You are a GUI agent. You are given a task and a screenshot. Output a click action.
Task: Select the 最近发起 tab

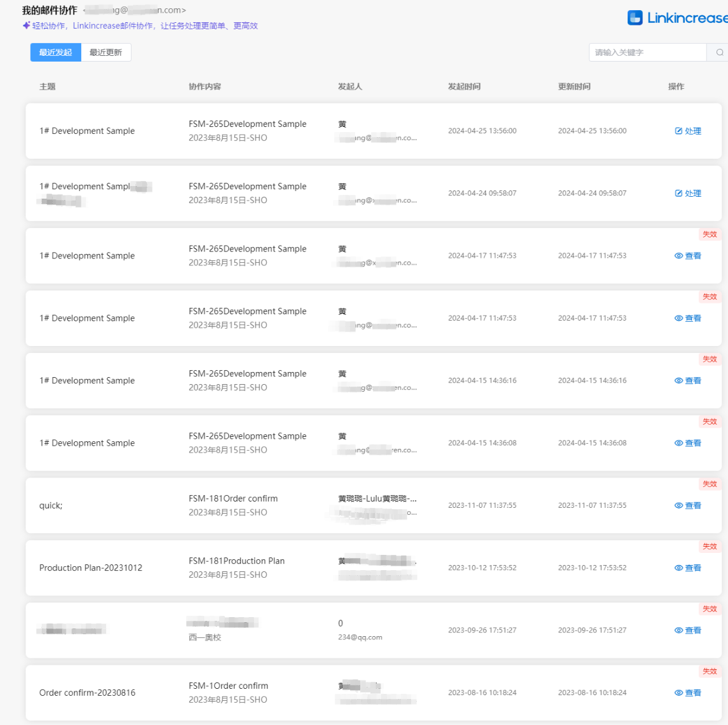[x=55, y=53]
